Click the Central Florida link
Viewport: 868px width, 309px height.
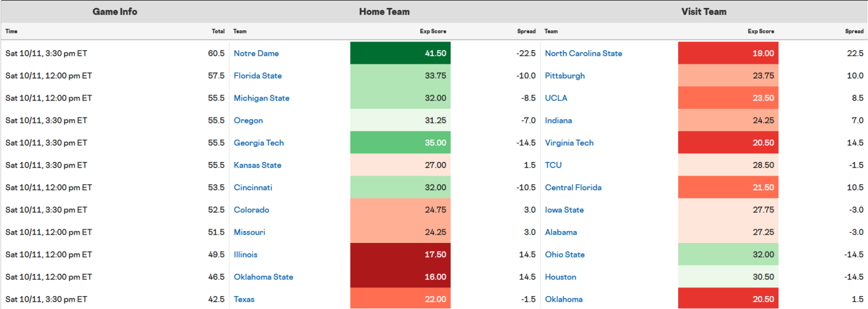click(573, 187)
